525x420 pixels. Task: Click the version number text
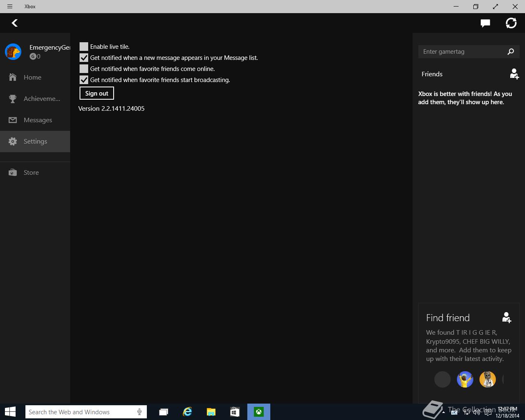[x=112, y=108]
